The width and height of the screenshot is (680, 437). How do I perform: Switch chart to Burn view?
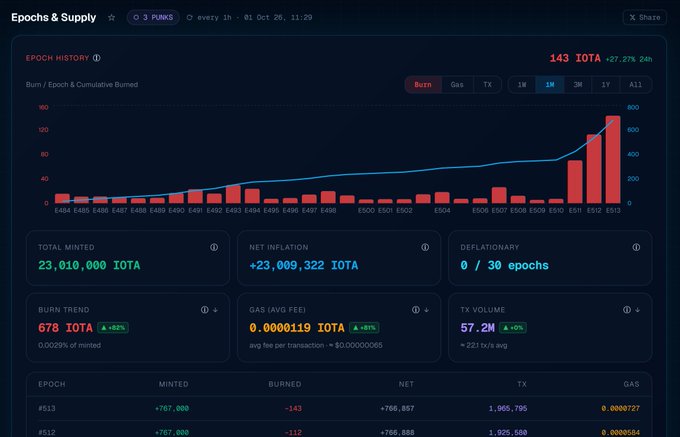click(x=423, y=85)
